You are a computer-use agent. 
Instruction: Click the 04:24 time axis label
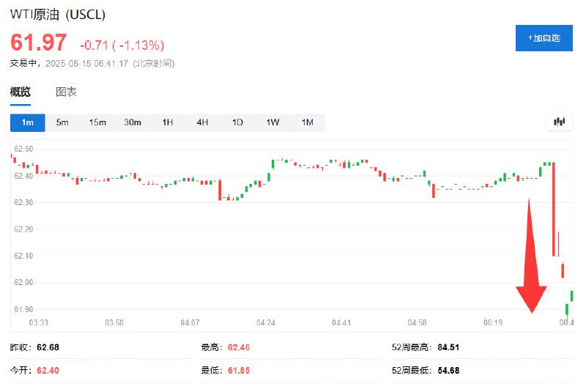266,322
